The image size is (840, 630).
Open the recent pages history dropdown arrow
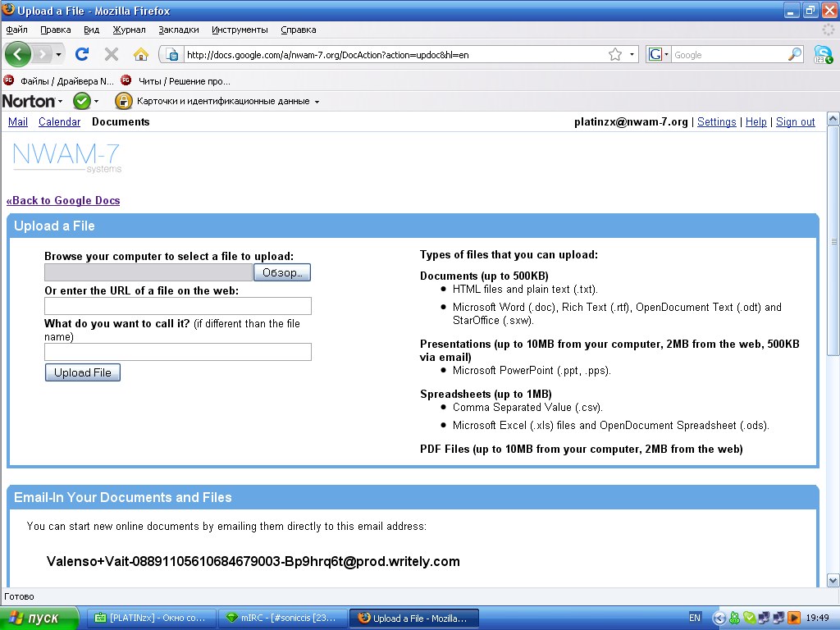58,55
